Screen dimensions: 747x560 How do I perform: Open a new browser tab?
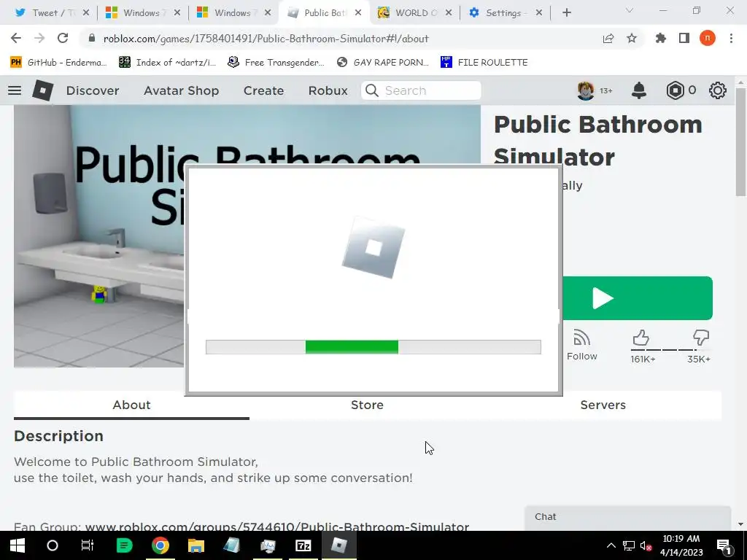click(566, 13)
